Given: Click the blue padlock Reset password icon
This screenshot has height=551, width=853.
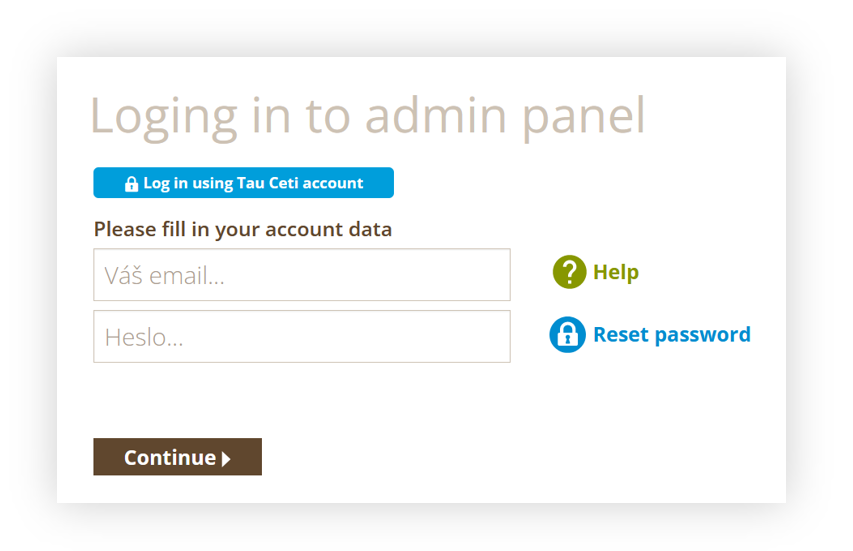Looking at the screenshot, I should 567,335.
